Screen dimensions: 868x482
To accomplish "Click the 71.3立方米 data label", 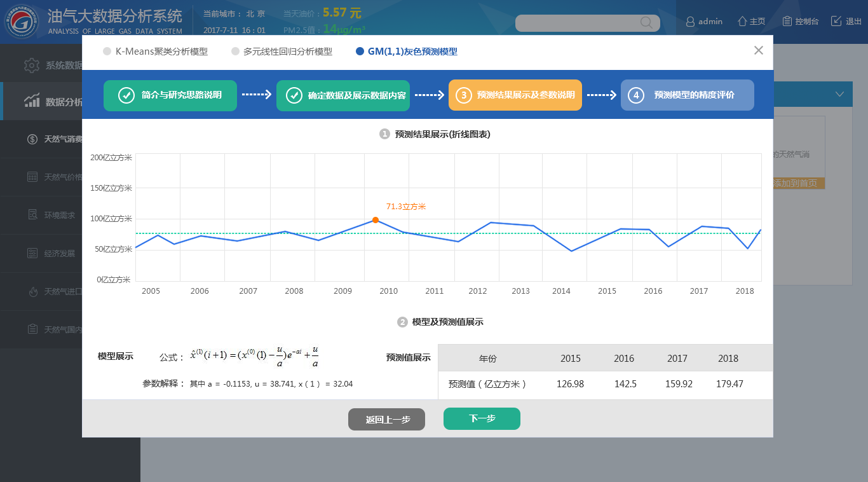I will click(x=406, y=207).
